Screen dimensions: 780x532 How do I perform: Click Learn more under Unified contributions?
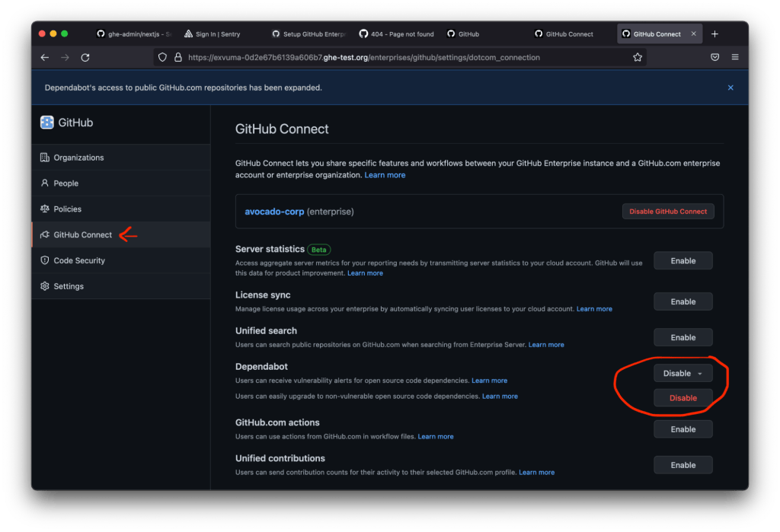(x=536, y=473)
